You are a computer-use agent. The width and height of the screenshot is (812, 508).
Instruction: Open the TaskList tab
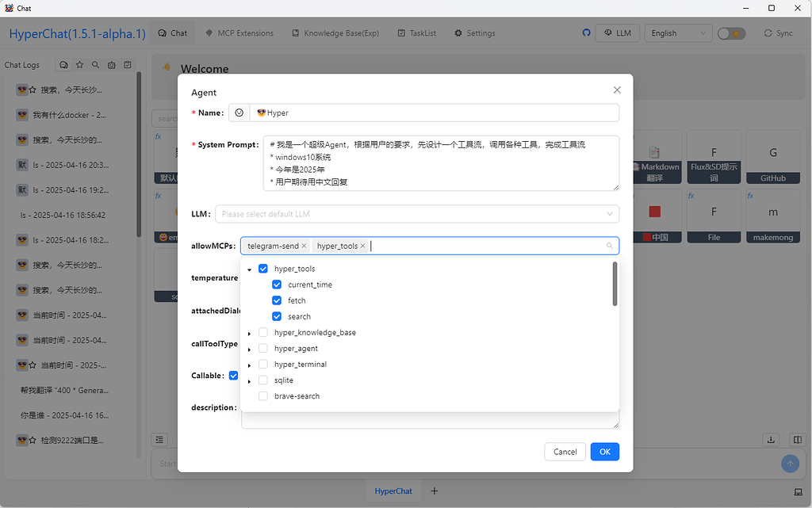click(x=417, y=33)
